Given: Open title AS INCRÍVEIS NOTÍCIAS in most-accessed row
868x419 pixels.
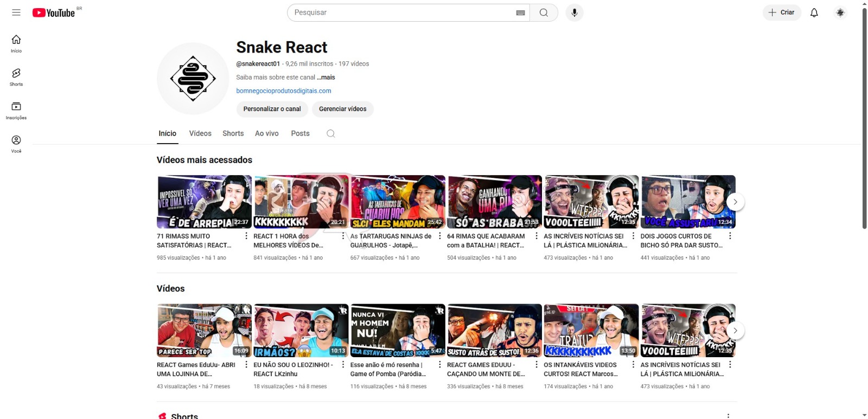Looking at the screenshot, I should [585, 241].
